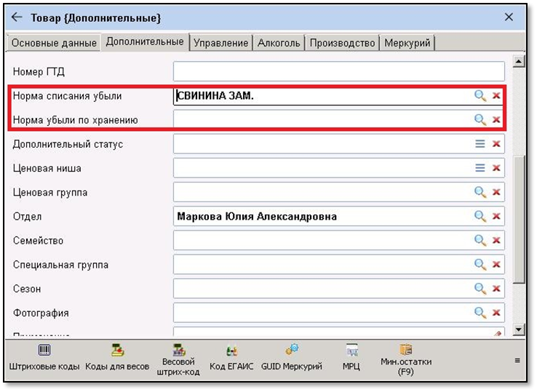Screen dimensions: 537x392
Task: Go back using the arrow icon
Action: [x=17, y=17]
